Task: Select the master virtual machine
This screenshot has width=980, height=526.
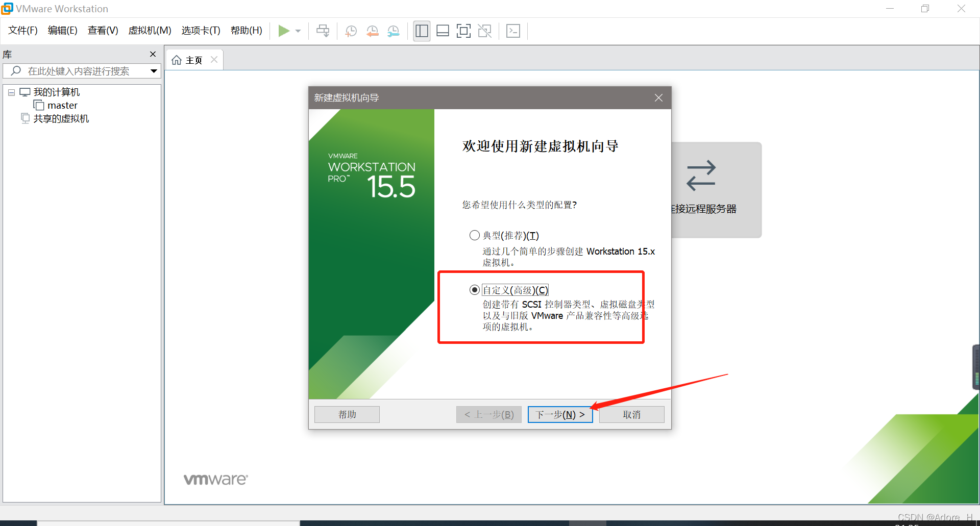Action: [x=62, y=106]
